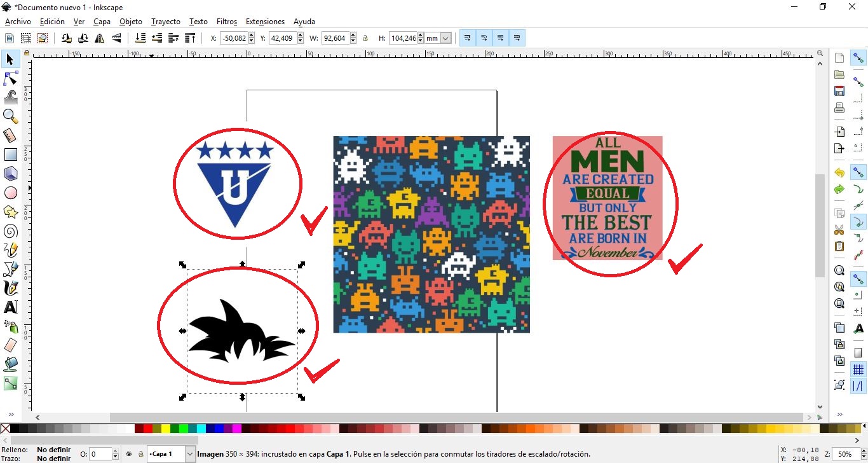Select the Rectangle drawing tool
Image resolution: width=868 pixels, height=463 pixels.
[x=10, y=155]
